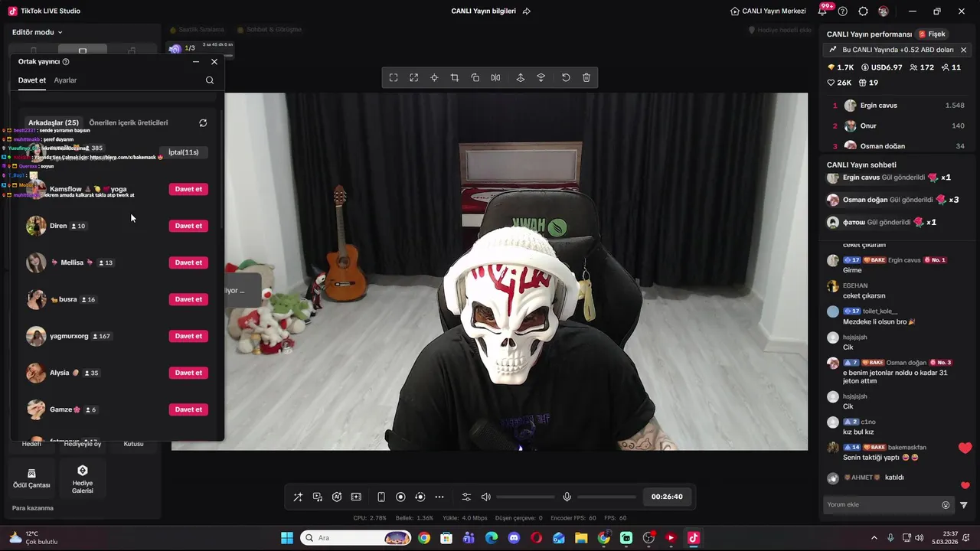Dismiss the +0.52 ABD doları banner
Image resolution: width=980 pixels, height=551 pixels.
963,50
